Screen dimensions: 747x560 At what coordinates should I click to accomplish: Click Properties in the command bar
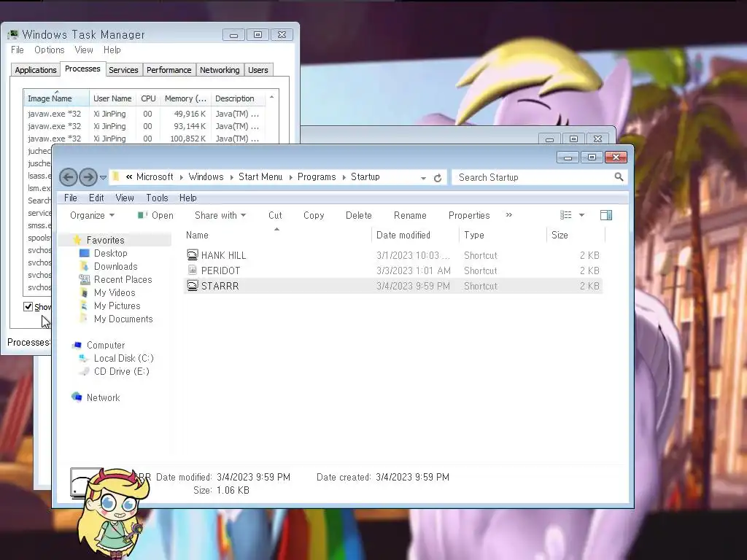click(469, 215)
